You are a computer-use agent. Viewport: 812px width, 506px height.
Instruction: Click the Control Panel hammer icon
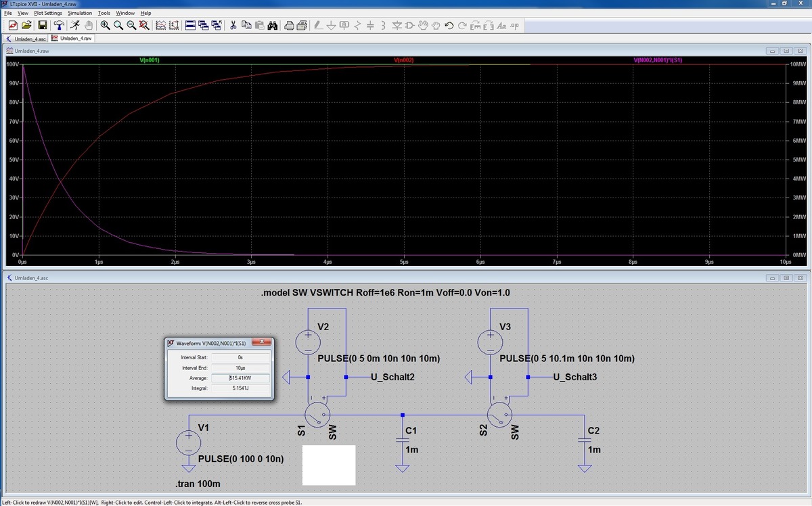58,26
